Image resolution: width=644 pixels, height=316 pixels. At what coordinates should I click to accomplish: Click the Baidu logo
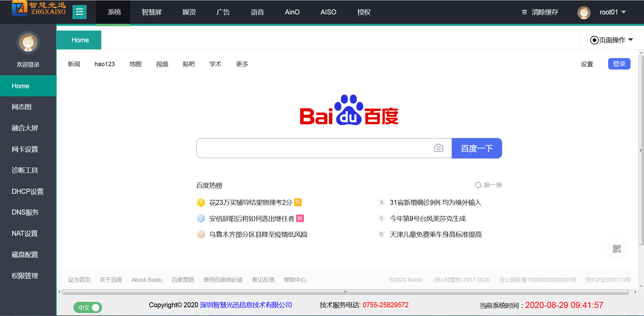pyautogui.click(x=349, y=110)
